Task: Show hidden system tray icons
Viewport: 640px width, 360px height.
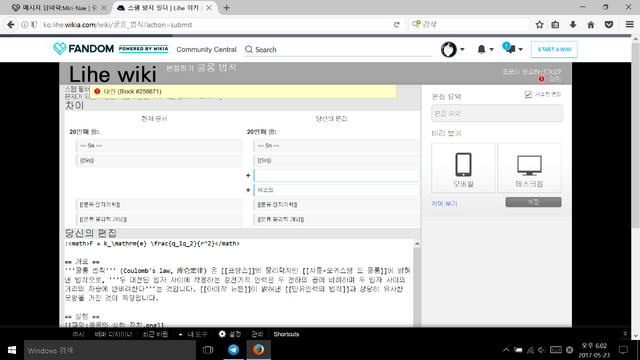Action: (506, 350)
